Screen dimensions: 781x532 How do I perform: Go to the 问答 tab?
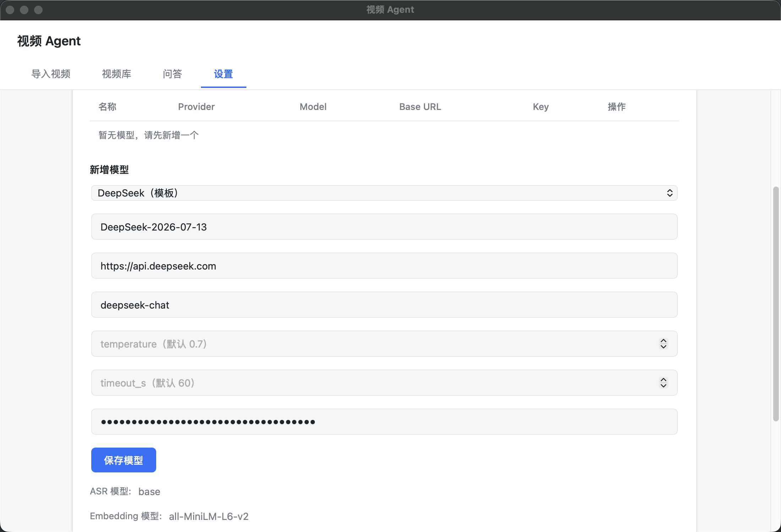tap(173, 74)
